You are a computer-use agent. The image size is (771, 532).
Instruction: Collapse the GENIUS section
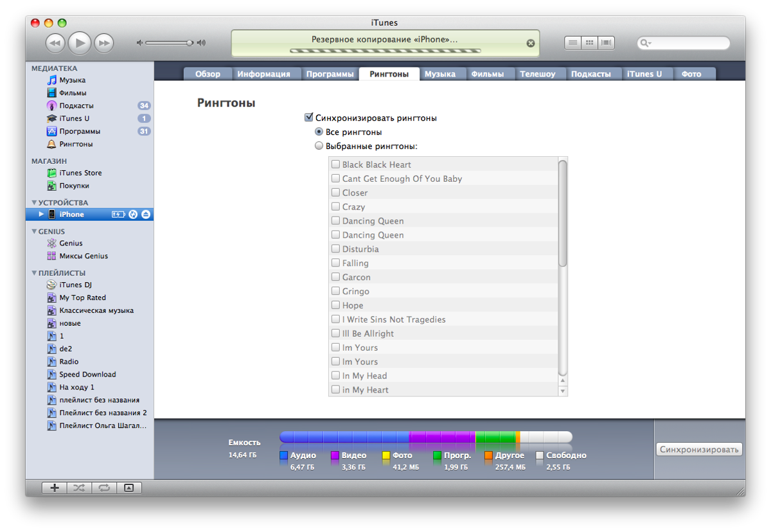tap(34, 231)
